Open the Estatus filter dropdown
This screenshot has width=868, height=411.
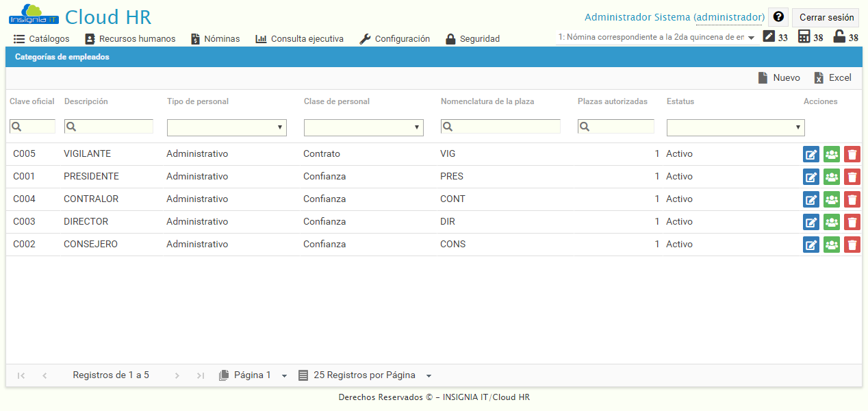pos(735,127)
